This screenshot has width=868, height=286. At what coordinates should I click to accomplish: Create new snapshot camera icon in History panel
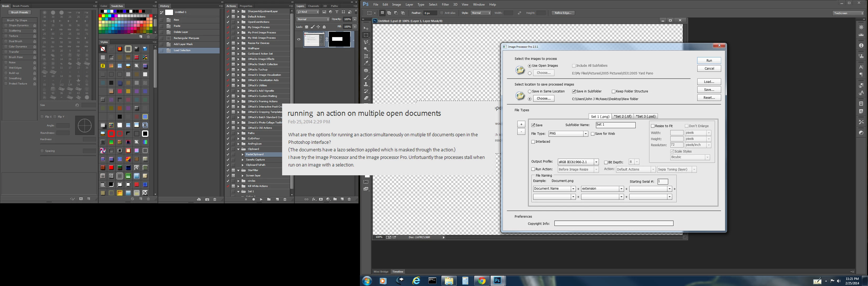click(207, 199)
